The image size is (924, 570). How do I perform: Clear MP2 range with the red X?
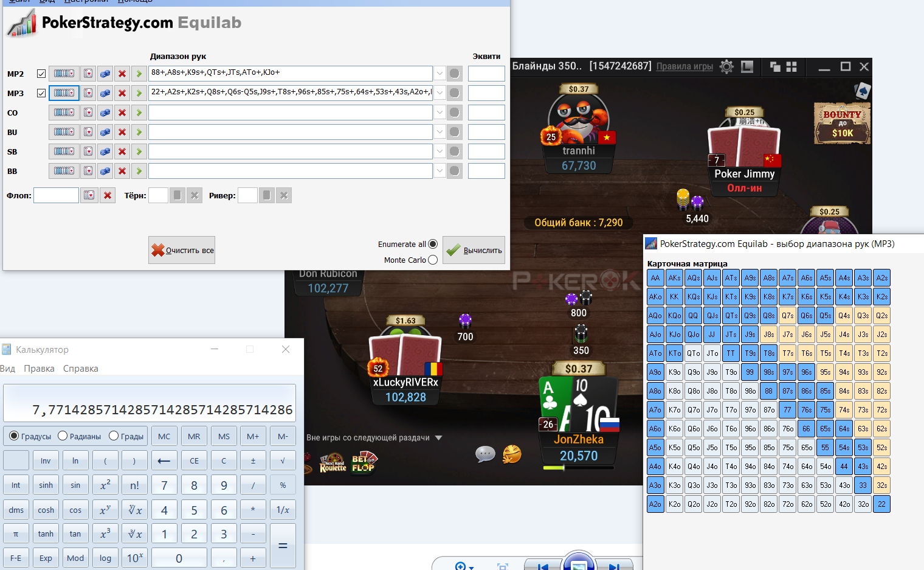tap(122, 74)
